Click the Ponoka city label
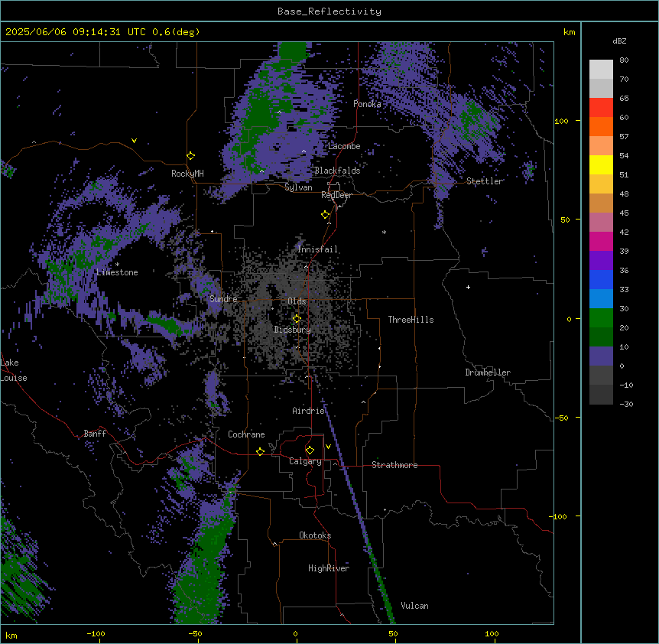This screenshot has height=644, width=659. click(x=367, y=104)
